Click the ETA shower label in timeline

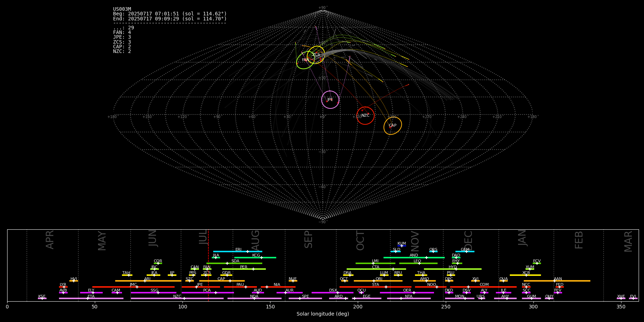point(91,297)
